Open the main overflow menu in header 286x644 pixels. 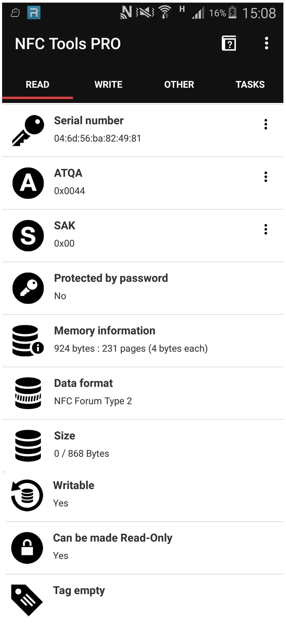coord(266,43)
